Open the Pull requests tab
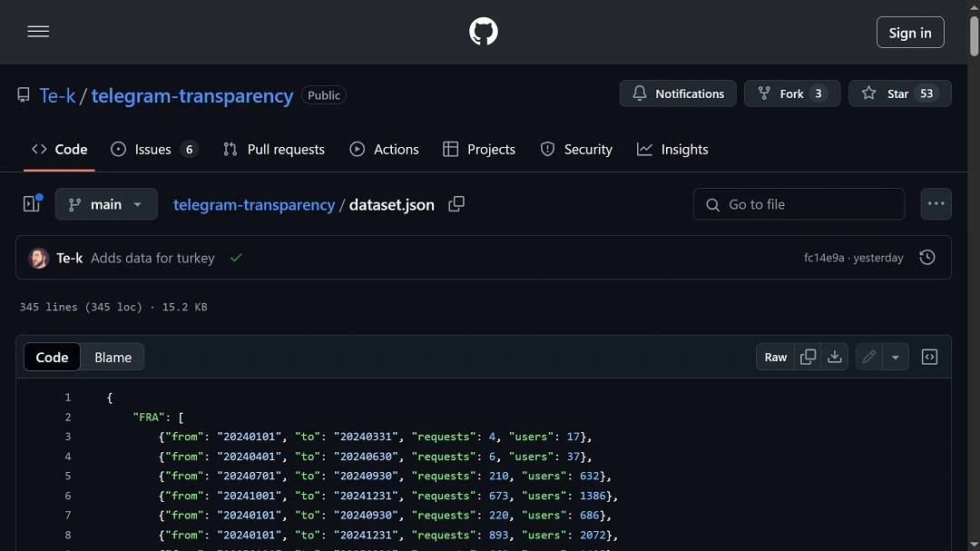The width and height of the screenshot is (980, 551). 274,150
